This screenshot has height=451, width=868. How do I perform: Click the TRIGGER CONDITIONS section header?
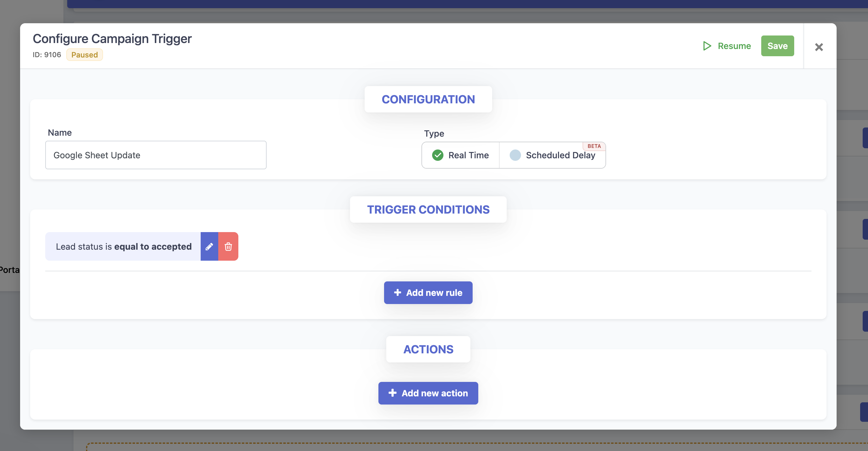click(428, 209)
